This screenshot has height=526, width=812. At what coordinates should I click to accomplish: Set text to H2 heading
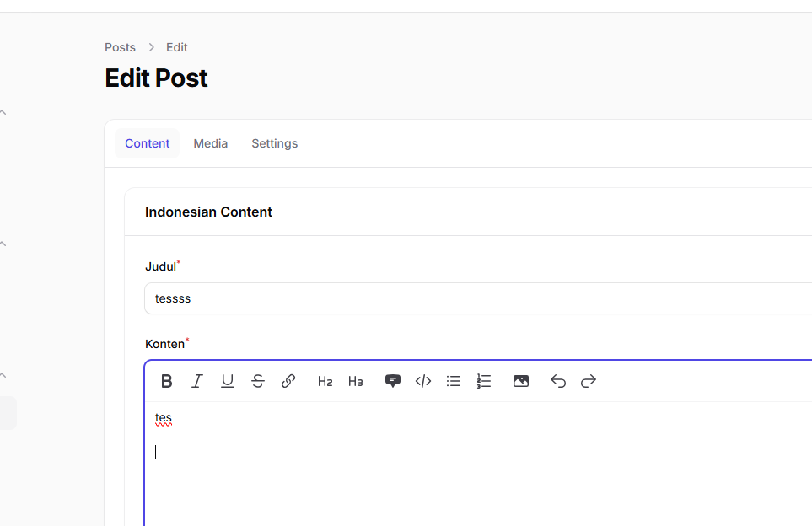coord(325,381)
